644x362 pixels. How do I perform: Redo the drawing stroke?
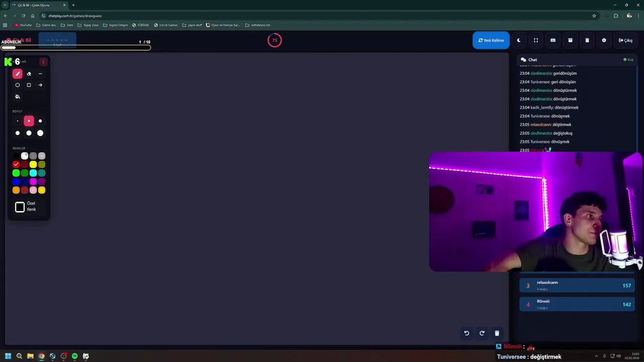[x=481, y=333]
